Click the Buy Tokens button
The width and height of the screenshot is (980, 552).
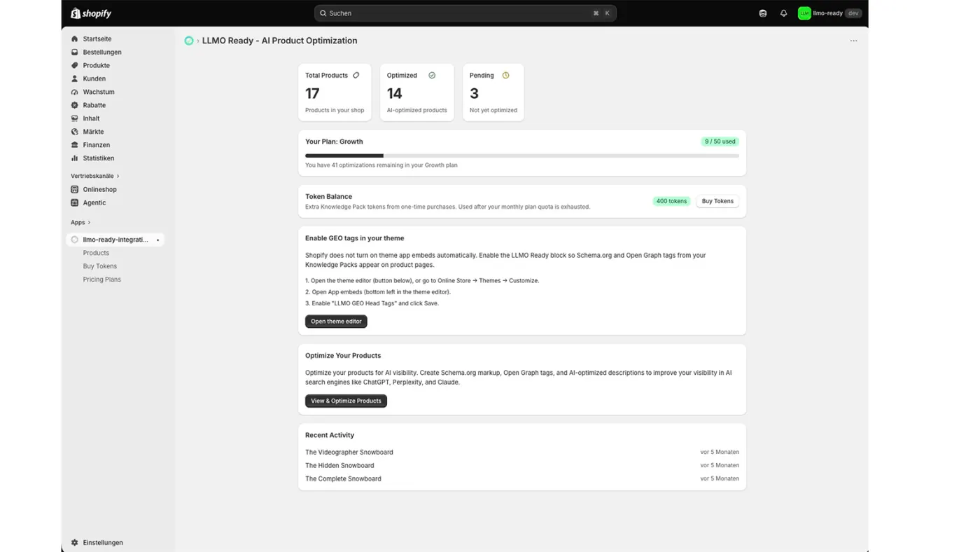coord(717,201)
